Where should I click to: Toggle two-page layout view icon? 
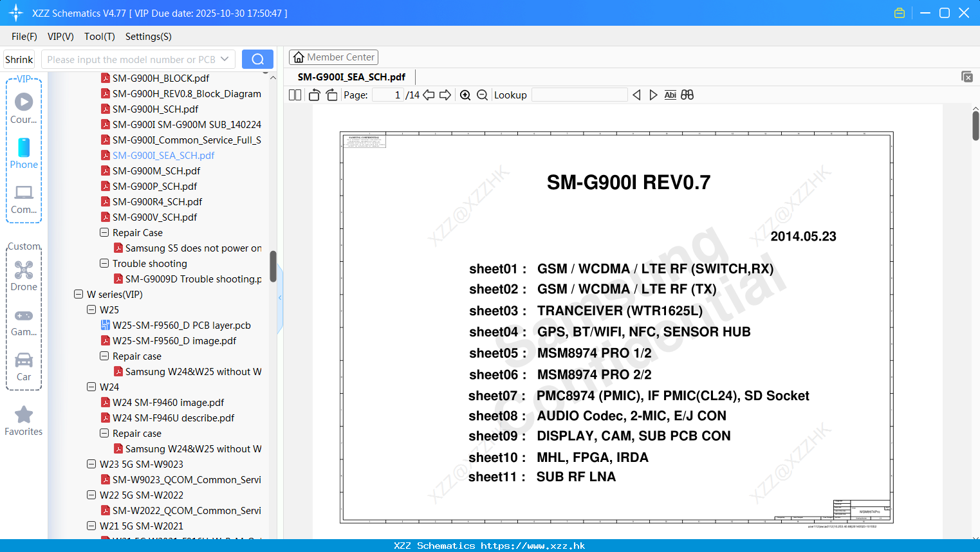pos(295,95)
